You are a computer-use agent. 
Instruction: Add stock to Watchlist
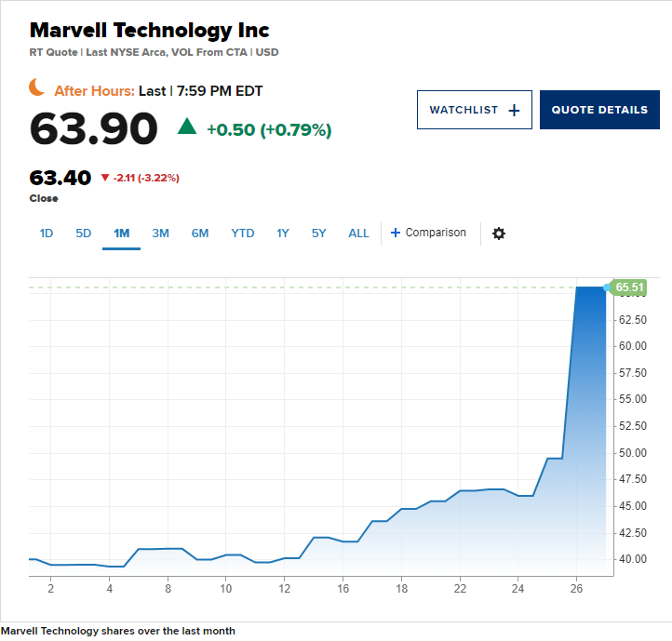(474, 110)
